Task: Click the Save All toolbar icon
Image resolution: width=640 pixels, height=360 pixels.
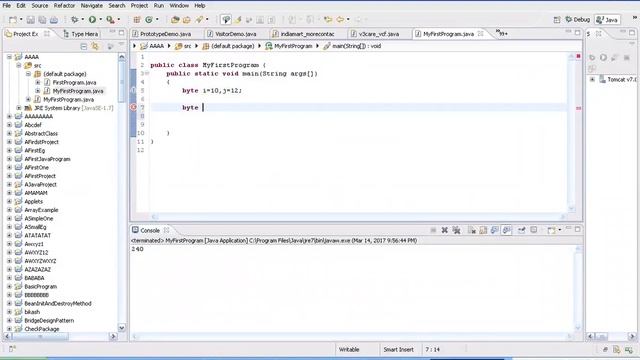Action: coord(42,20)
